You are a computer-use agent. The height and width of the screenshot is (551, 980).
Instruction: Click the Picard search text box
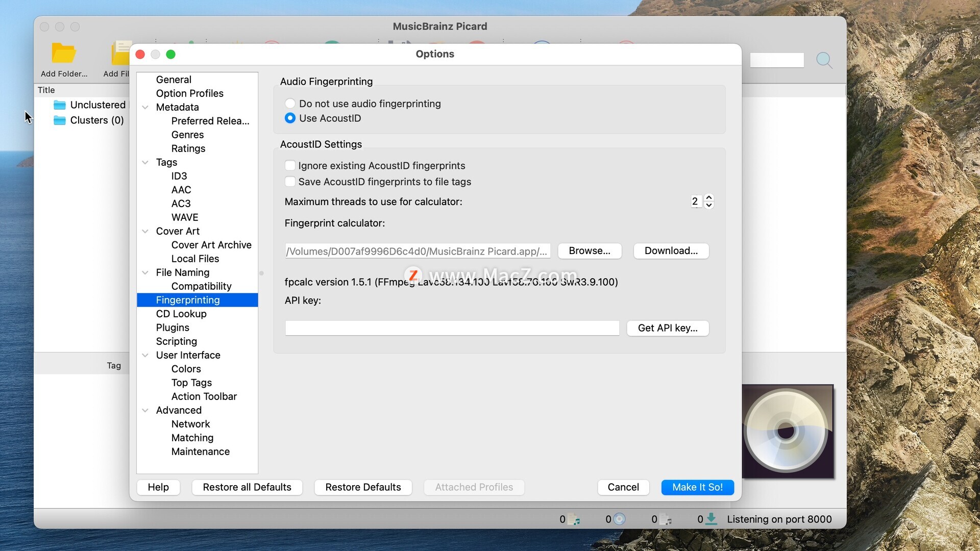pyautogui.click(x=777, y=60)
